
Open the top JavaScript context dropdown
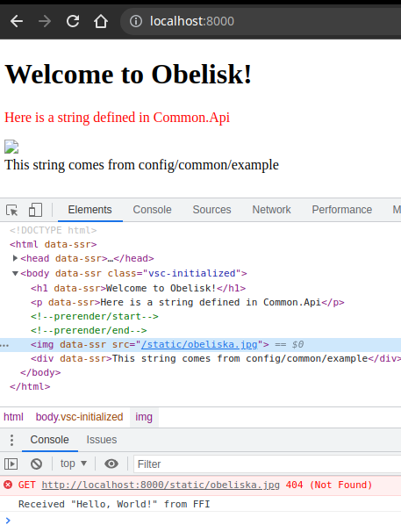[74, 464]
